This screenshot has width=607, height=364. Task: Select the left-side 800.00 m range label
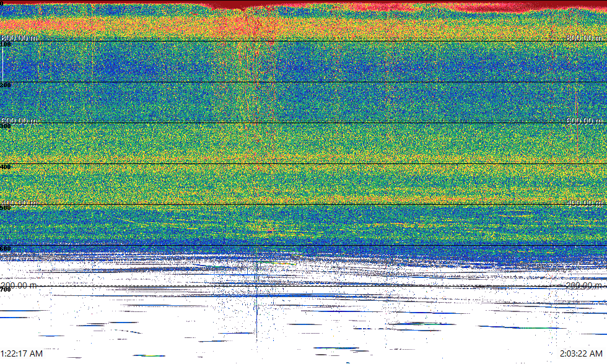click(19, 38)
